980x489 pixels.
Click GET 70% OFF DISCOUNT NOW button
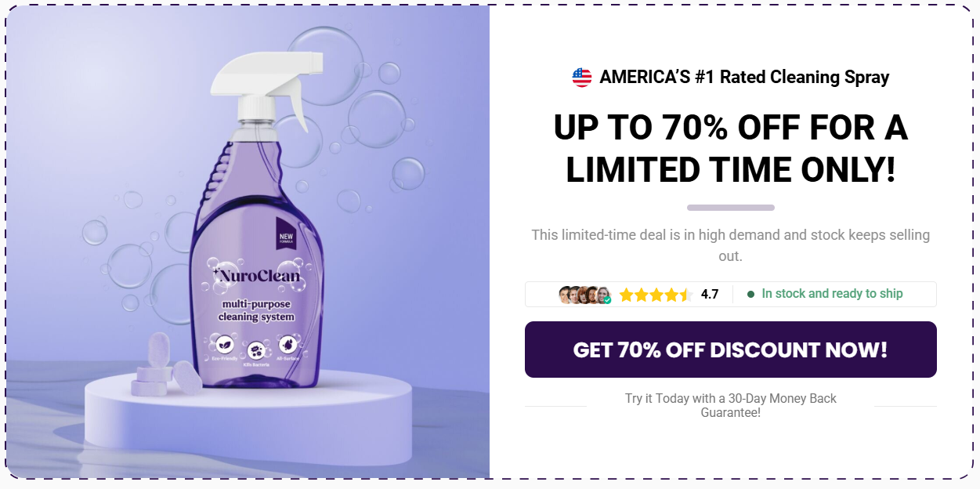(730, 350)
